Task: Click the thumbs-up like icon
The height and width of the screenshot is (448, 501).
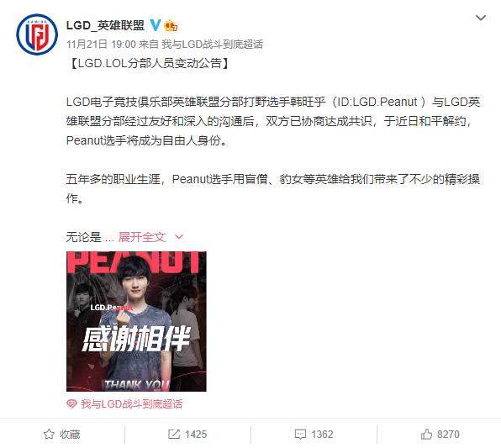Action: click(x=426, y=434)
